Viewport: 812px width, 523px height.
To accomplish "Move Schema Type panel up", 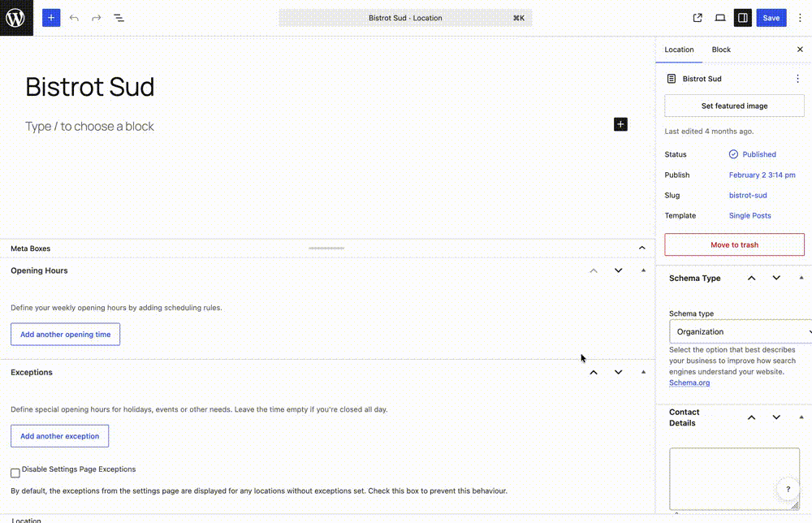I will (751, 278).
